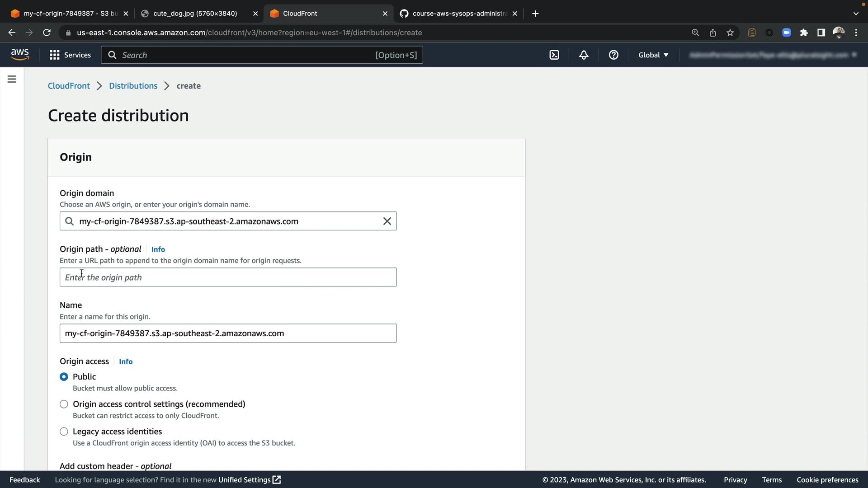This screenshot has width=868, height=488.
Task: Open Info link next to Origin access
Action: [126, 361]
